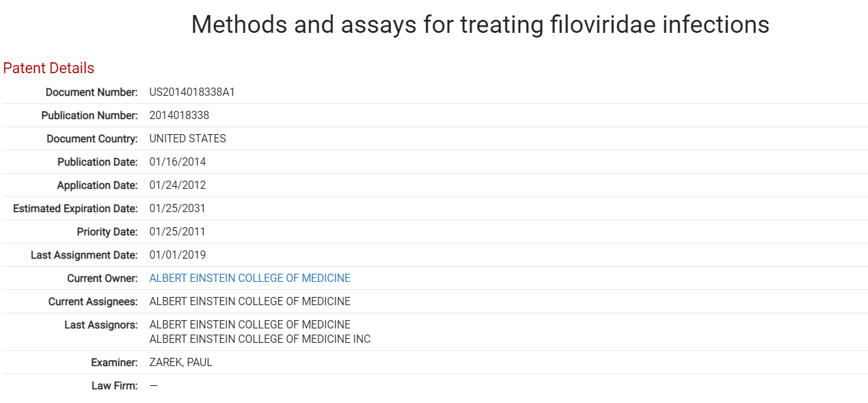
Task: Click the assignor ALBERT EINSTEIN COLLEGE OF MEDICINE INC
Action: [260, 339]
